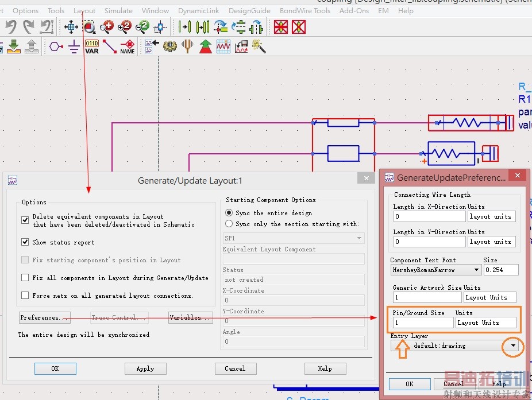
Task: Select the Move component tool
Action: pyautogui.click(x=184, y=27)
